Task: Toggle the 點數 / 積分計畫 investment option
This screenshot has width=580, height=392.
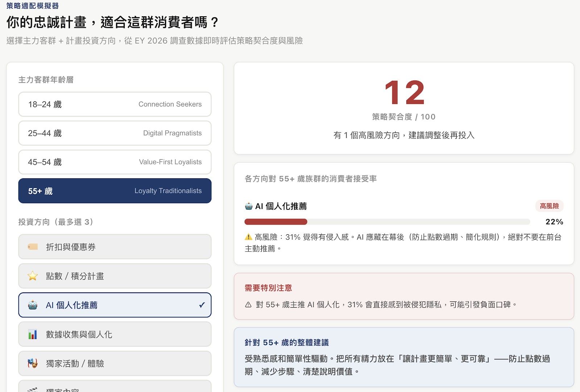Action: pos(115,276)
